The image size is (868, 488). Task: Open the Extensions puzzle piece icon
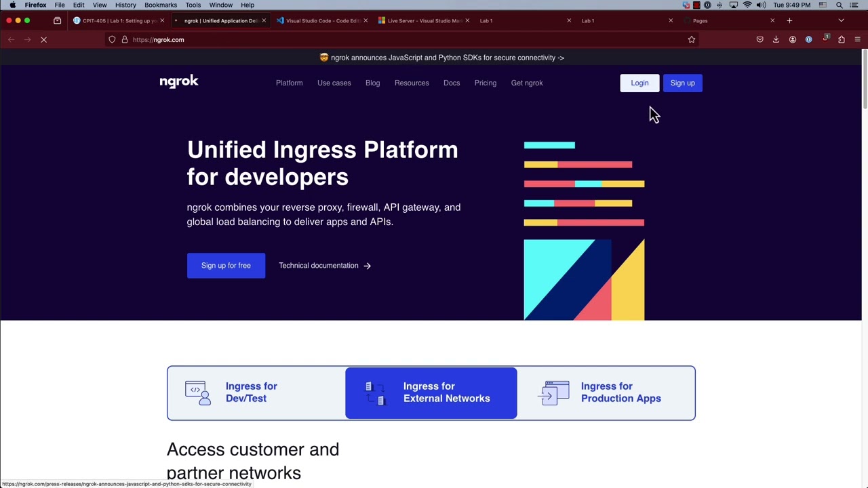tap(842, 40)
